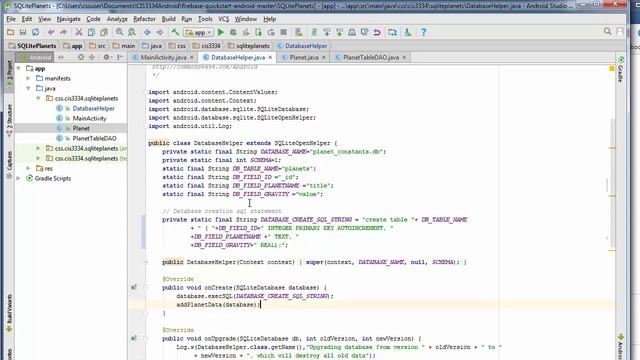
Task: Click the Debug app bug icon
Action: point(233,32)
